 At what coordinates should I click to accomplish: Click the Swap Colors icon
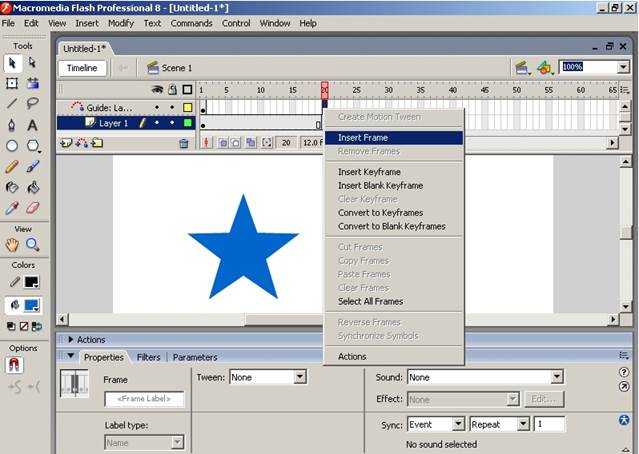pyautogui.click(x=37, y=326)
